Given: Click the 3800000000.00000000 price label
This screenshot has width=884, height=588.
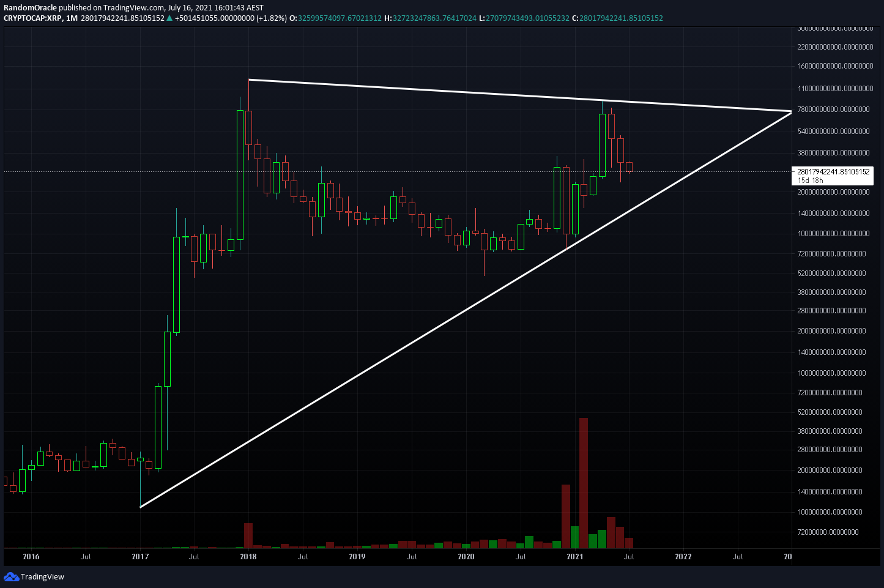Looking at the screenshot, I should click(x=831, y=292).
